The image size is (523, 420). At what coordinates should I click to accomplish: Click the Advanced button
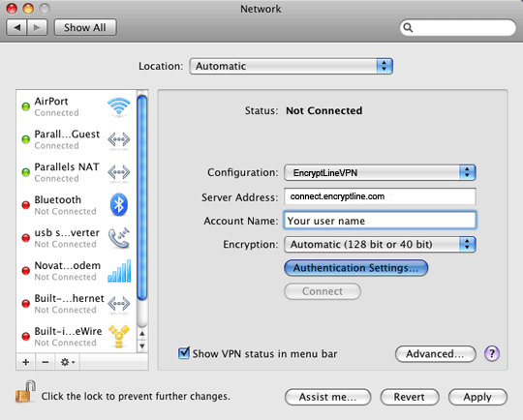[x=435, y=353]
